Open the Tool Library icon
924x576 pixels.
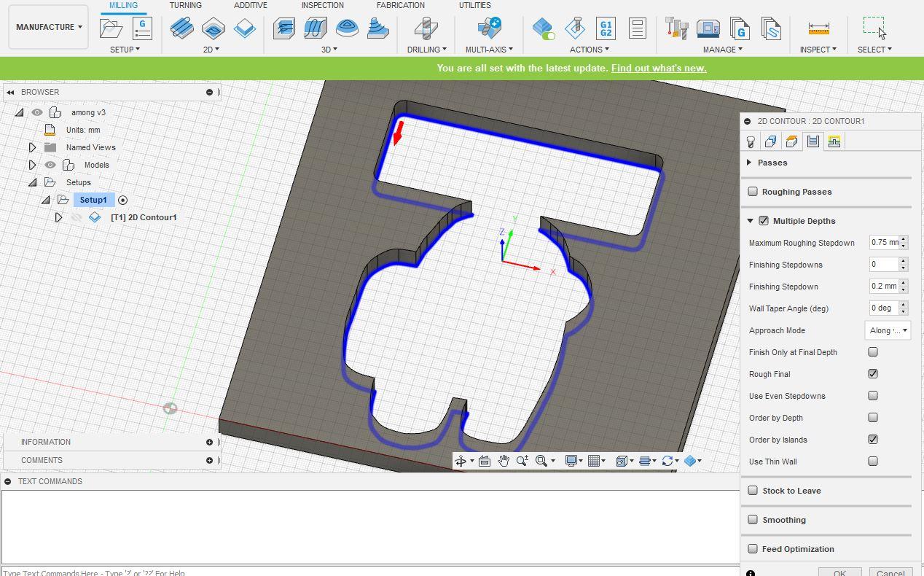tap(677, 28)
